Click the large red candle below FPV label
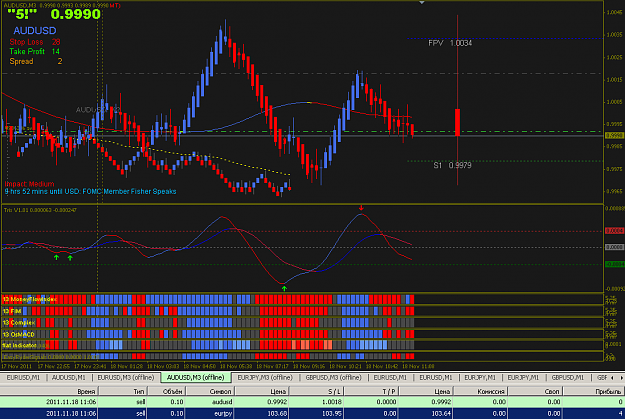The width and height of the screenshot is (625, 419). 457,122
